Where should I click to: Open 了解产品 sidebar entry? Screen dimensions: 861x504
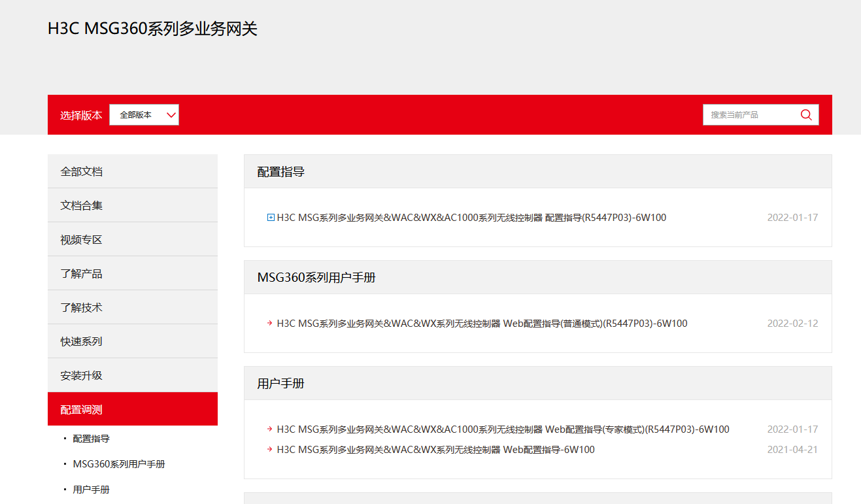[x=133, y=273]
